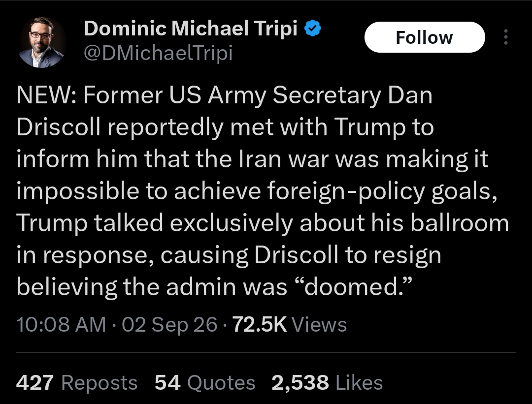
Task: Show the 2,538 Likes list
Action: pos(327,383)
